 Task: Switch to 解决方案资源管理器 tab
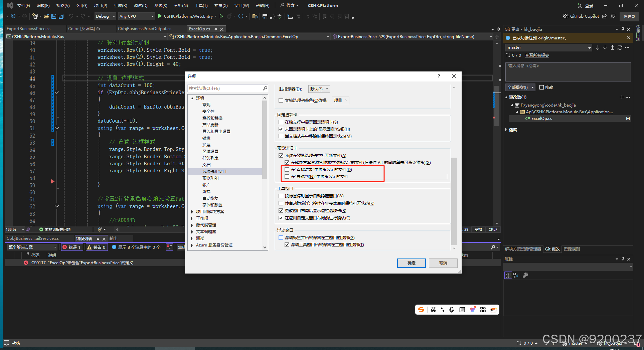(523, 249)
